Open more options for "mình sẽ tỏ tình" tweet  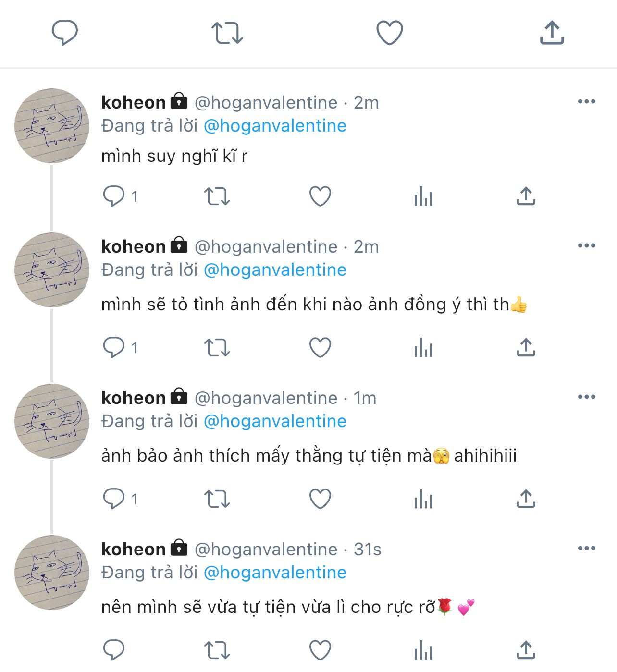click(x=586, y=245)
